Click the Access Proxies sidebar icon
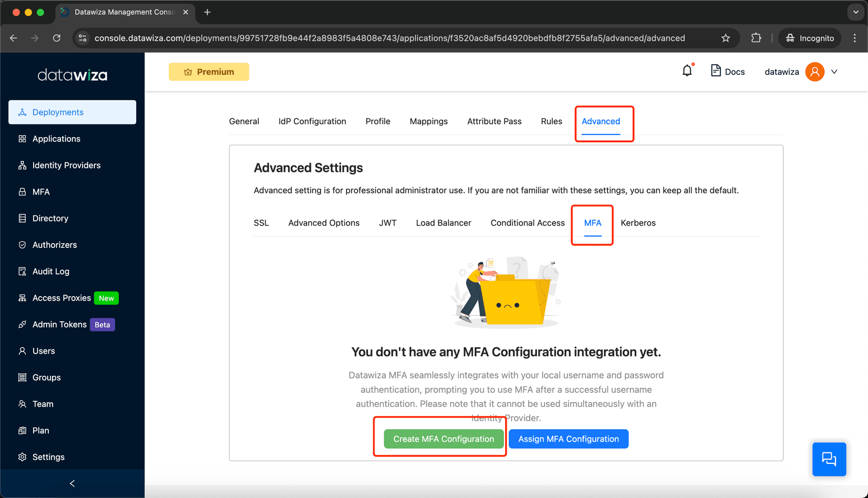Screen dimensions: 868x498 22,298
